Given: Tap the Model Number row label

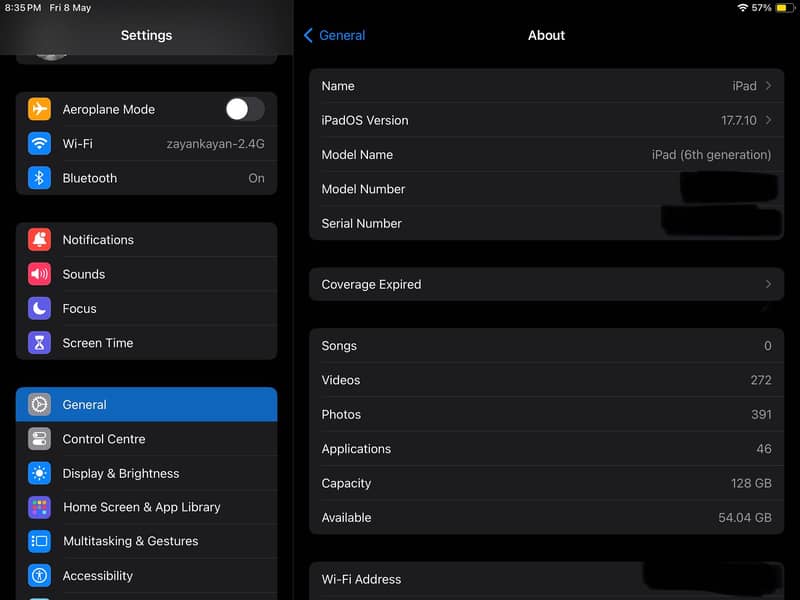Looking at the screenshot, I should pyautogui.click(x=363, y=189).
